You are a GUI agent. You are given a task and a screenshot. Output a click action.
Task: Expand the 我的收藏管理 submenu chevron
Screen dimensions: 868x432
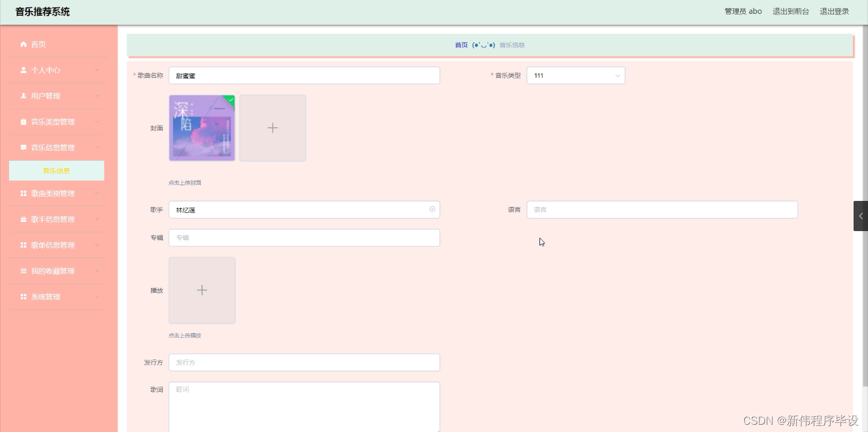pyautogui.click(x=97, y=271)
